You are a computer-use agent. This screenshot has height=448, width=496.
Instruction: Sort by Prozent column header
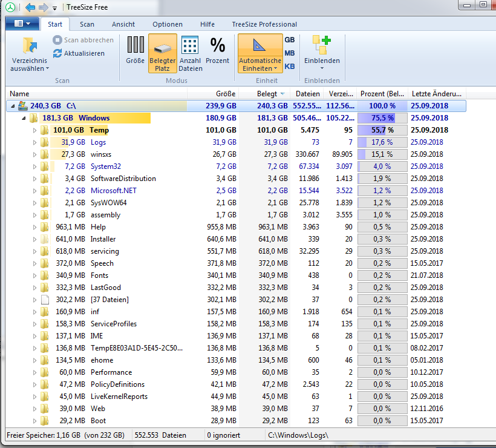(382, 94)
